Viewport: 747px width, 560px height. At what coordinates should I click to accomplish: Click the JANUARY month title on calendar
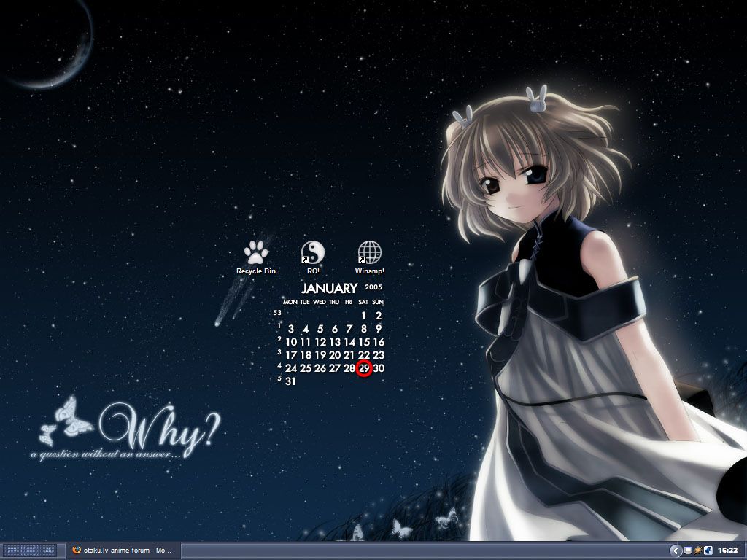(329, 288)
